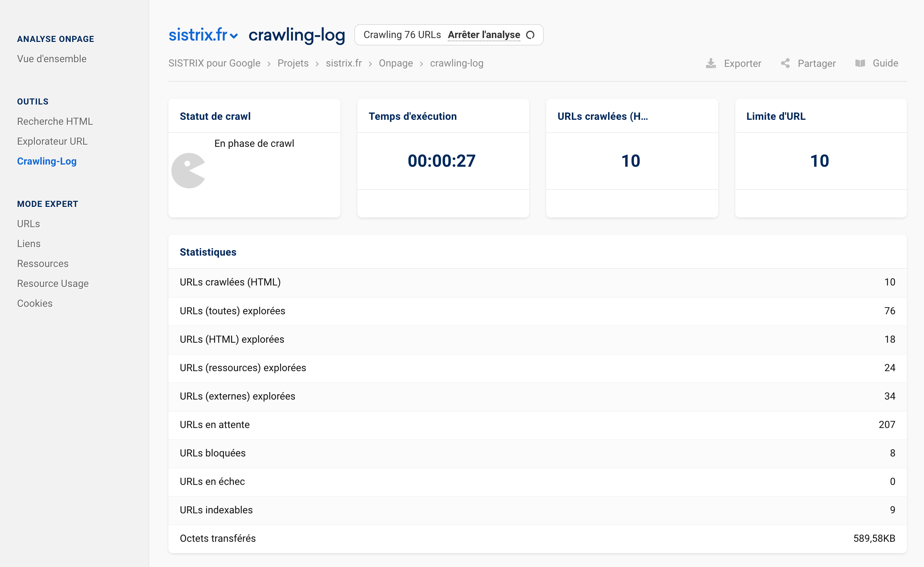Open Ressources in the sidebar
This screenshot has height=567, width=924.
point(43,264)
